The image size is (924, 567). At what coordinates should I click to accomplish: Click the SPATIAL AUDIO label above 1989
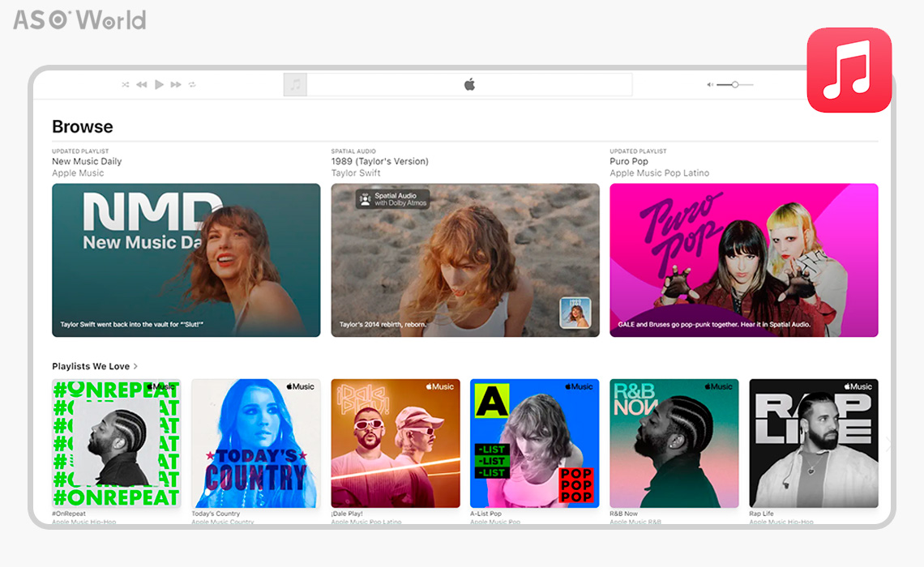click(x=353, y=151)
